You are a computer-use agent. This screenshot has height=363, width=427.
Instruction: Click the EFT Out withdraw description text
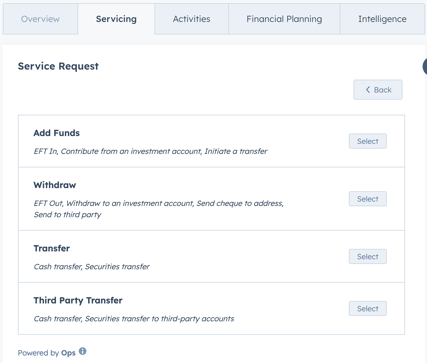(158, 209)
